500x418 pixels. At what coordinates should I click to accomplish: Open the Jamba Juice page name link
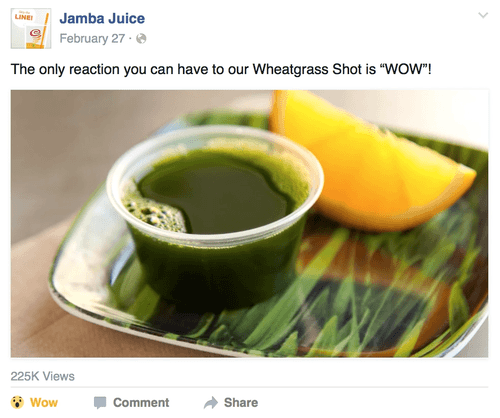pyautogui.click(x=102, y=18)
